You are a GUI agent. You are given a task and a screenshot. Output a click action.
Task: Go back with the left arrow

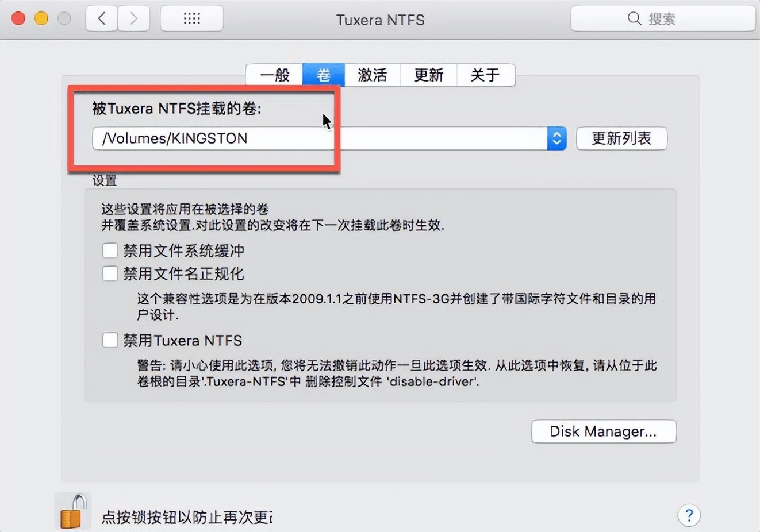click(102, 19)
